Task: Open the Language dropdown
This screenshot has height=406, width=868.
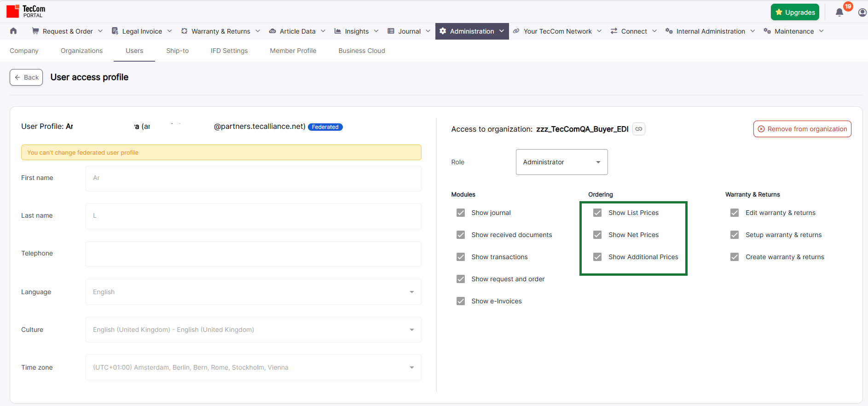Action: point(254,292)
